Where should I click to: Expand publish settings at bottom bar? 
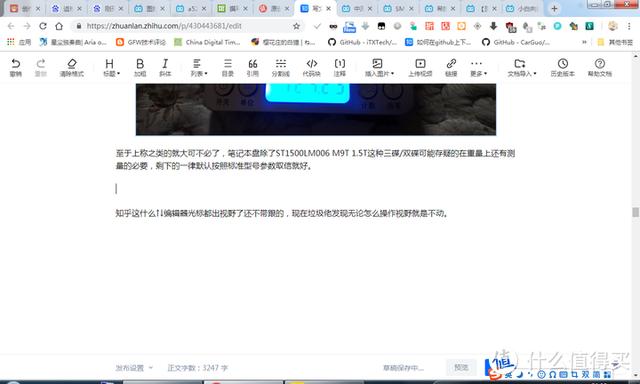(134, 368)
